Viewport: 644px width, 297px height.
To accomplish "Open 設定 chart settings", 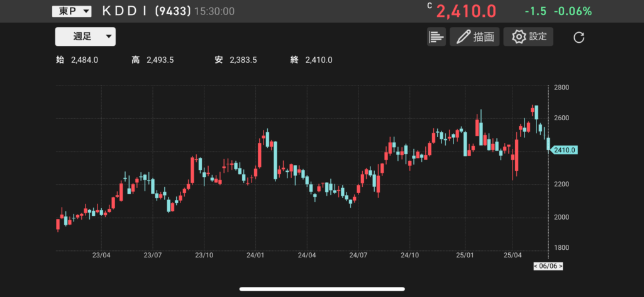I will pyautogui.click(x=528, y=36).
